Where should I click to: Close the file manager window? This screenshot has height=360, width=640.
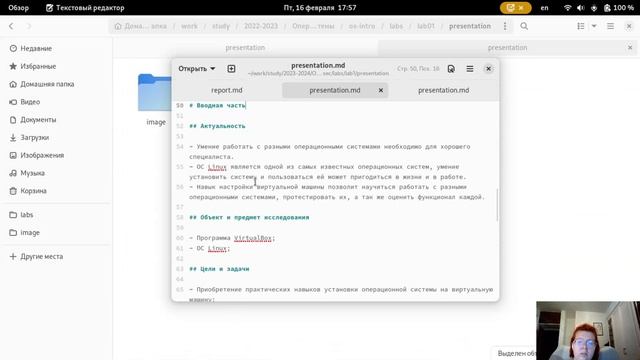pos(629,26)
